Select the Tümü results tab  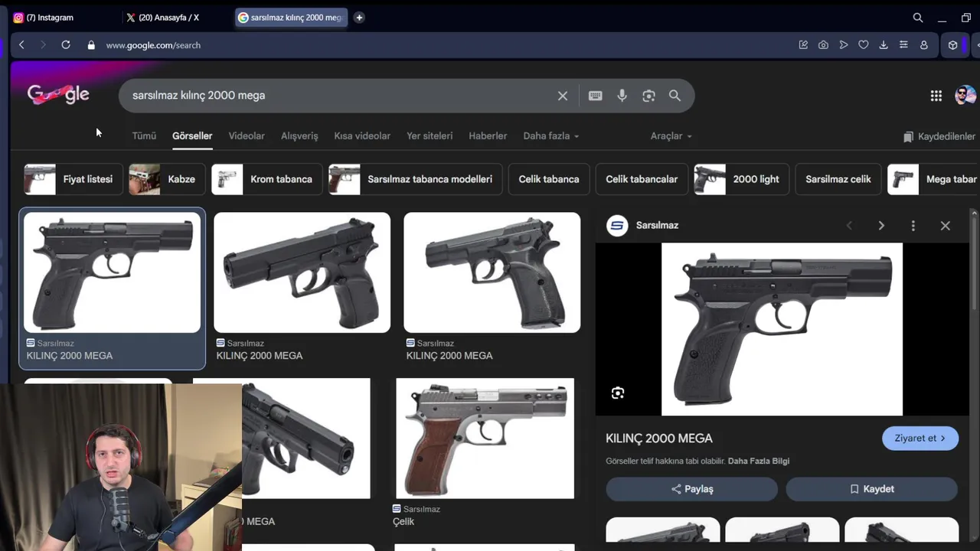144,136
